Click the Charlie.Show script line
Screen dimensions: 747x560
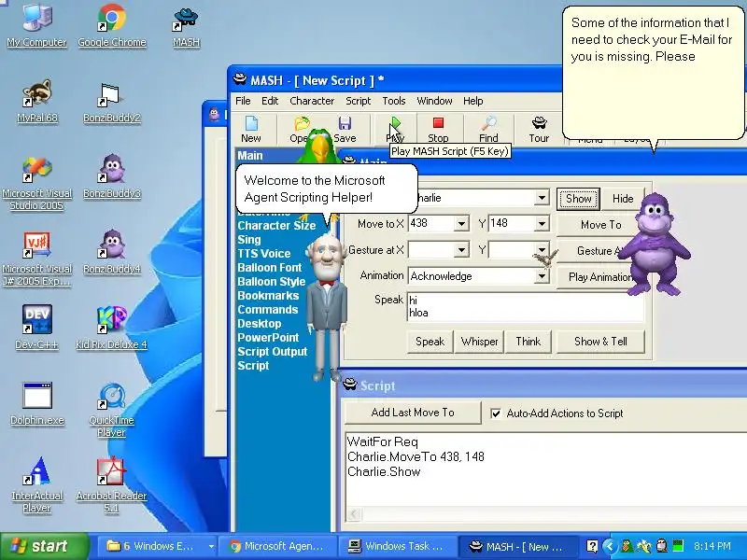pos(384,472)
